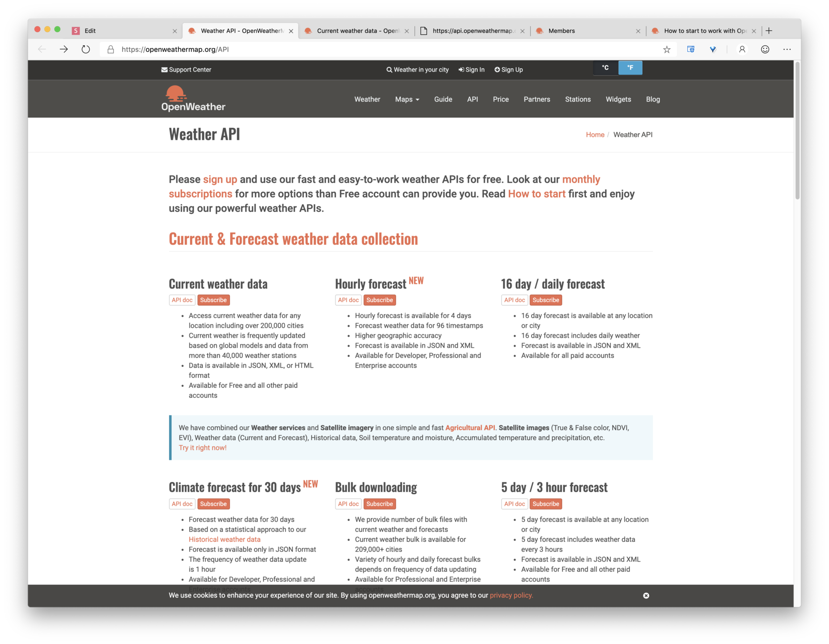Click the 'How to start' intro link
The image size is (829, 644).
point(536,194)
